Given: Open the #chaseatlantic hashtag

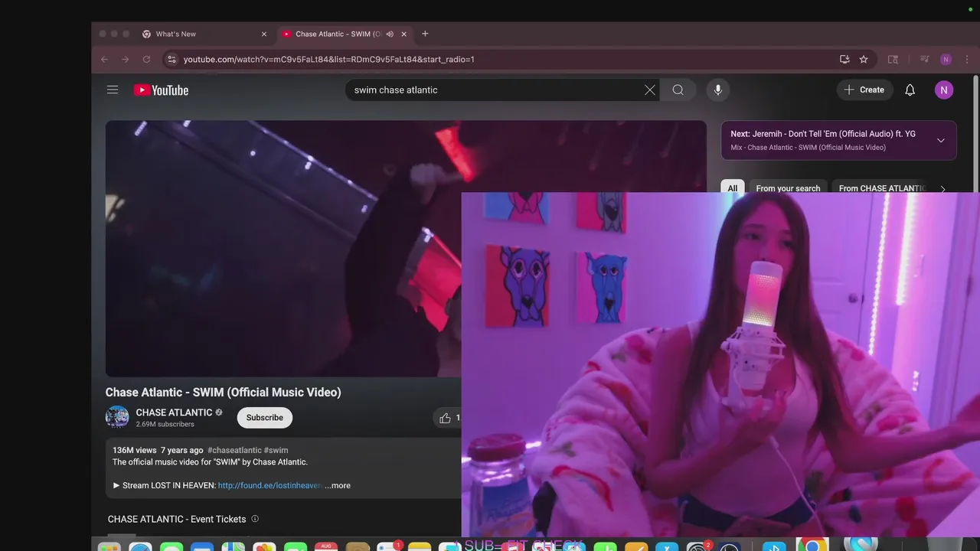Looking at the screenshot, I should point(234,450).
